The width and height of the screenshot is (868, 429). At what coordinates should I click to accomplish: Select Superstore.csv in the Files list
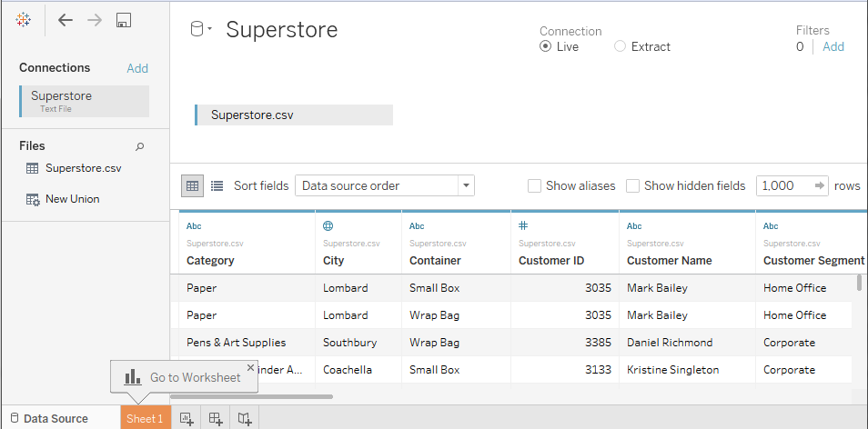[84, 168]
